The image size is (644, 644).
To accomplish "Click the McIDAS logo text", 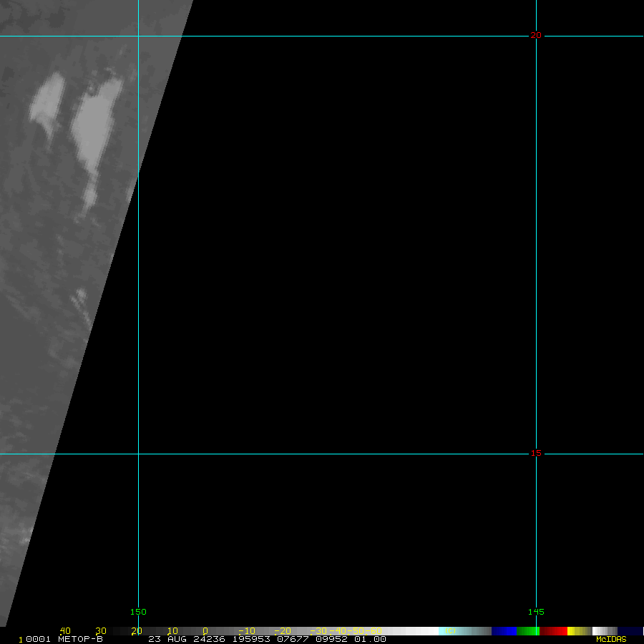I will pos(610,639).
